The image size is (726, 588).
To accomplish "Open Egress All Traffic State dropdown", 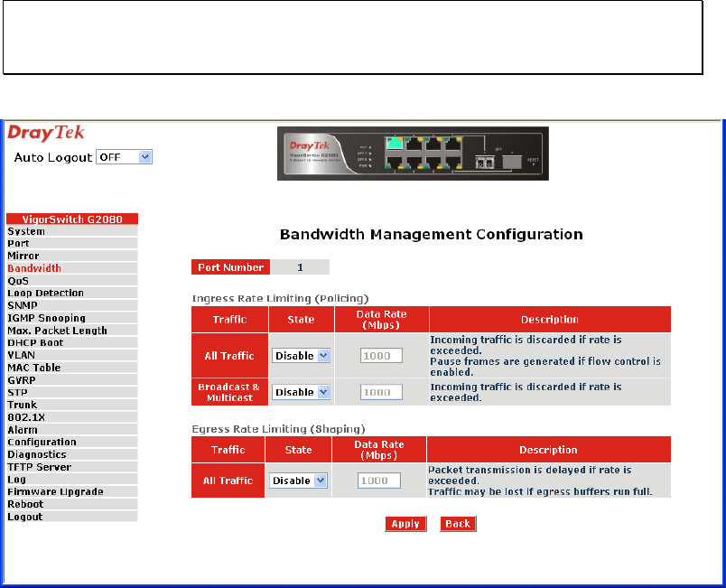I will pos(298,481).
